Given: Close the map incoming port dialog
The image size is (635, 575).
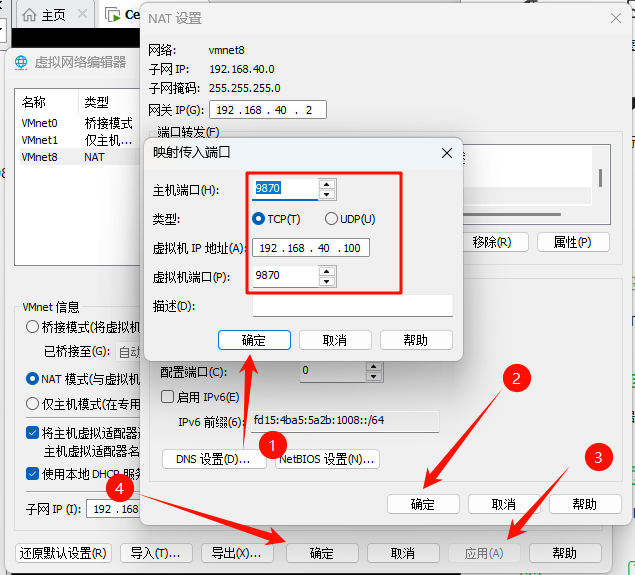Looking at the screenshot, I should (447, 153).
